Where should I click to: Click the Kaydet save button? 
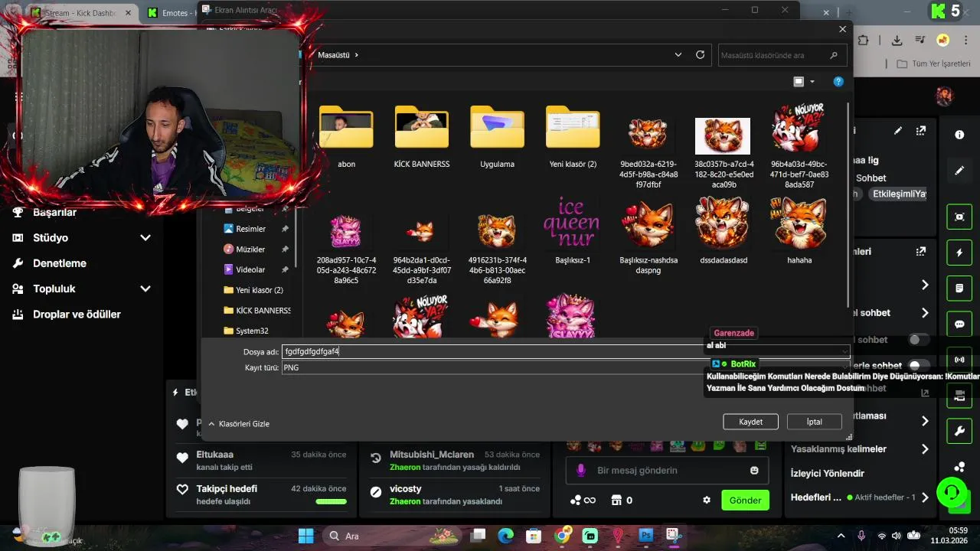[750, 422]
